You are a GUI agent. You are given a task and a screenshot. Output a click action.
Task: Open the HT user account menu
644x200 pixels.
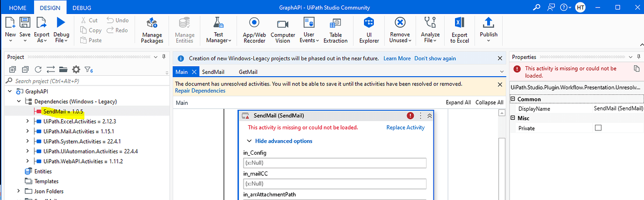pyautogui.click(x=580, y=7)
